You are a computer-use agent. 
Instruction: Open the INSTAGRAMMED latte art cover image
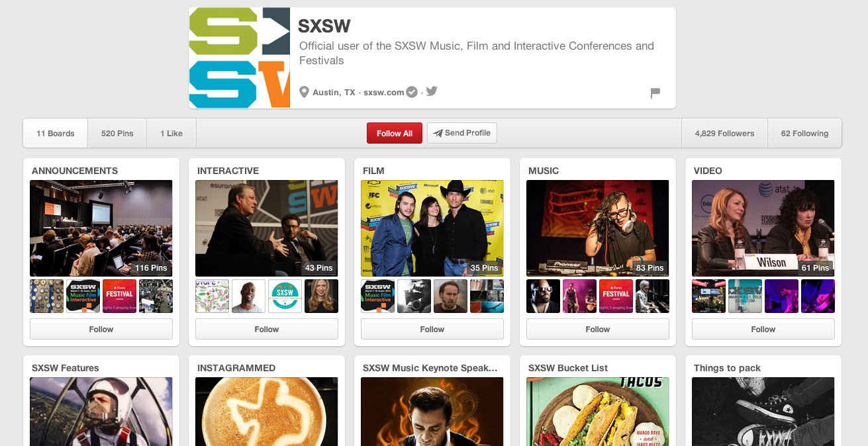[x=267, y=412]
